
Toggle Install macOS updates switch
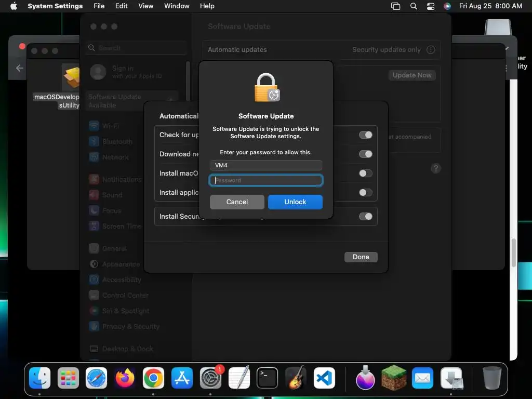pyautogui.click(x=365, y=174)
